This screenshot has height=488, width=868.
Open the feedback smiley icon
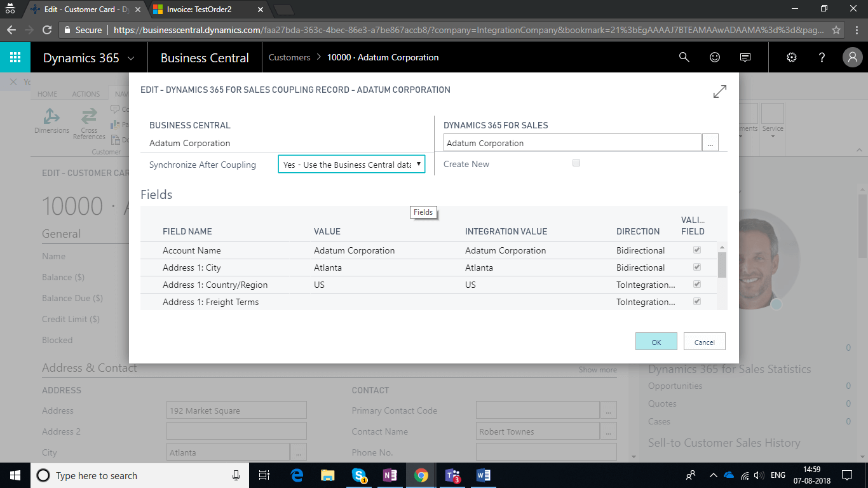pyautogui.click(x=715, y=57)
